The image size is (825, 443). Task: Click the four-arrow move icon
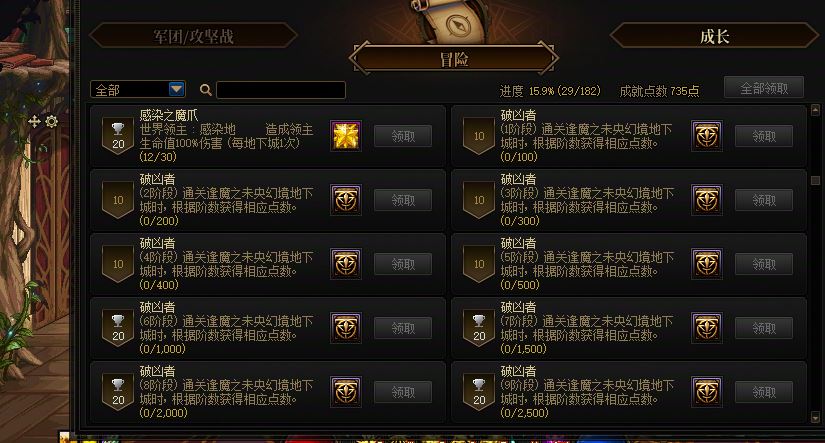point(34,122)
